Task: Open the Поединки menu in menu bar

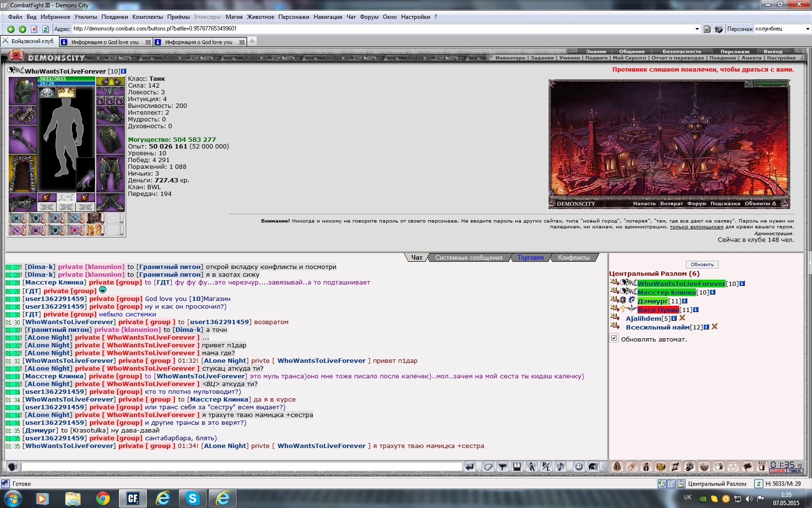Action: tap(115, 17)
